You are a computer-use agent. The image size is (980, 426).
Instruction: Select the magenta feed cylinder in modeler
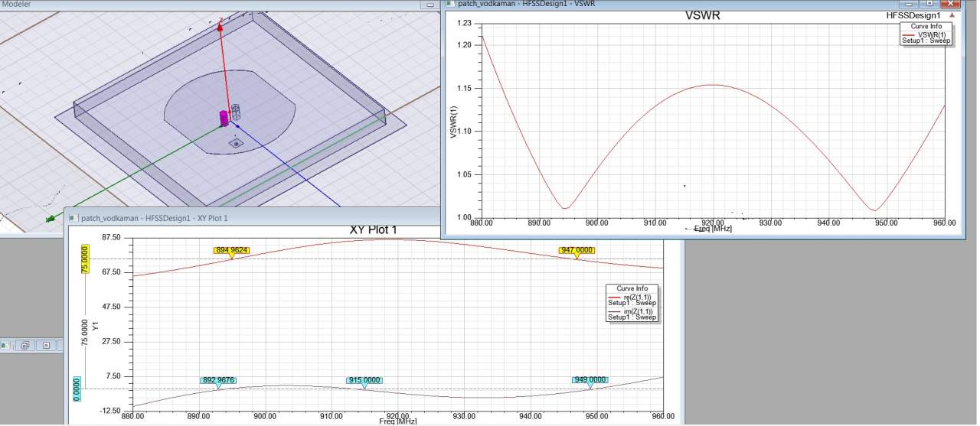pos(224,119)
